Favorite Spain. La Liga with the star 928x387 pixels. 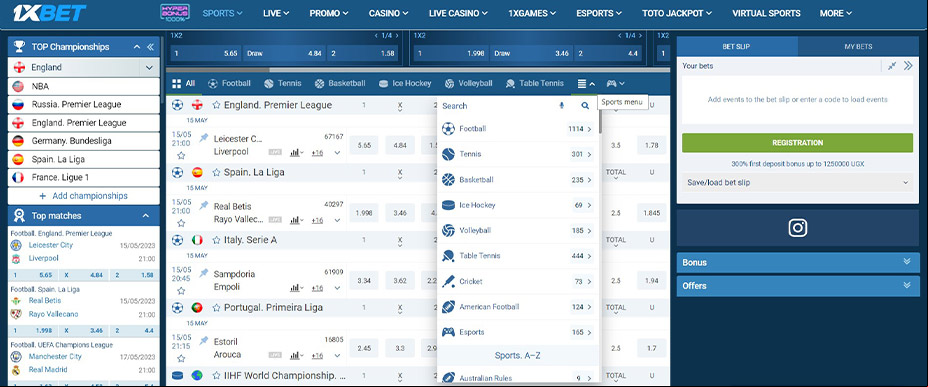click(x=217, y=172)
